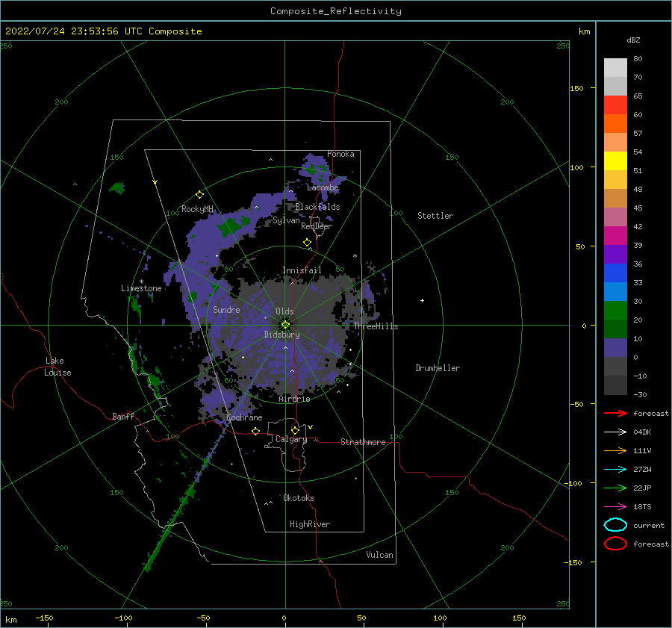
Task: Select the yellow diamond marker below Cochrane
Action: pos(256,432)
